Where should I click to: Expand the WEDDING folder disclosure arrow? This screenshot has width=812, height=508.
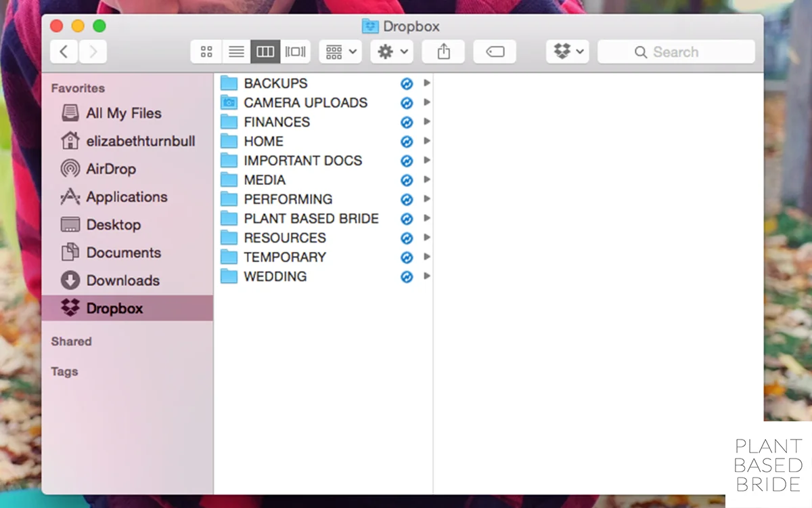click(426, 276)
